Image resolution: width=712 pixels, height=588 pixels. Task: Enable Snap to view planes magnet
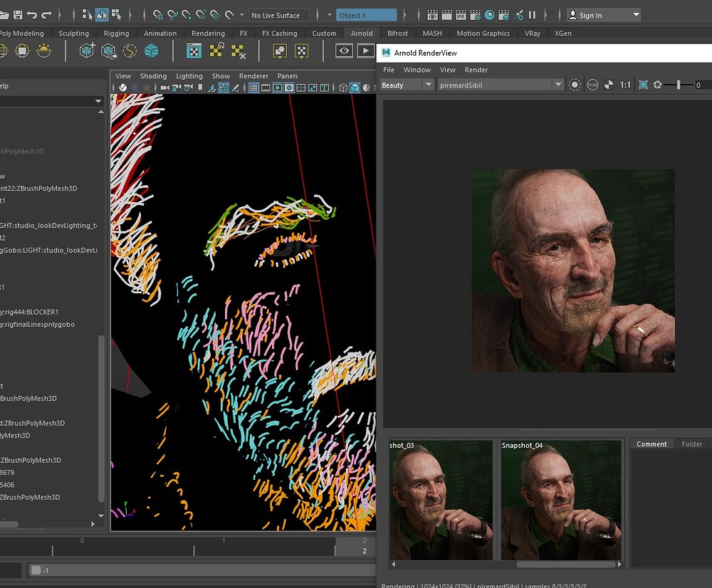(x=215, y=15)
